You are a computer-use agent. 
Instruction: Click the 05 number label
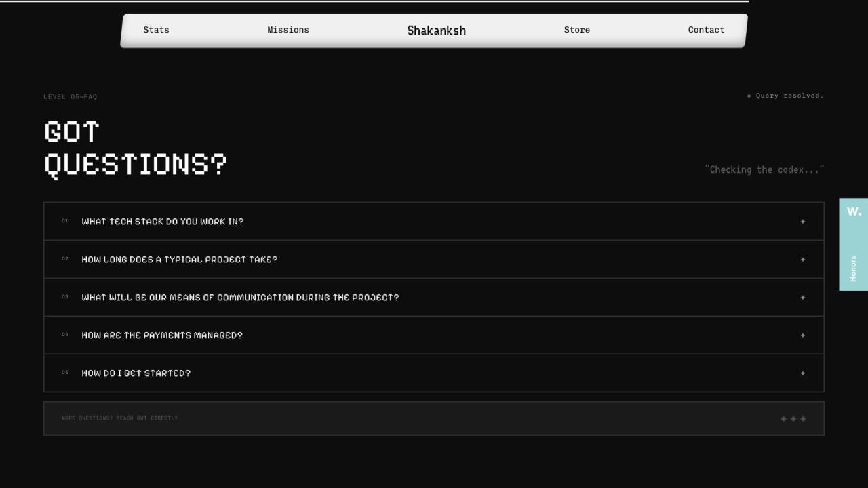(65, 373)
